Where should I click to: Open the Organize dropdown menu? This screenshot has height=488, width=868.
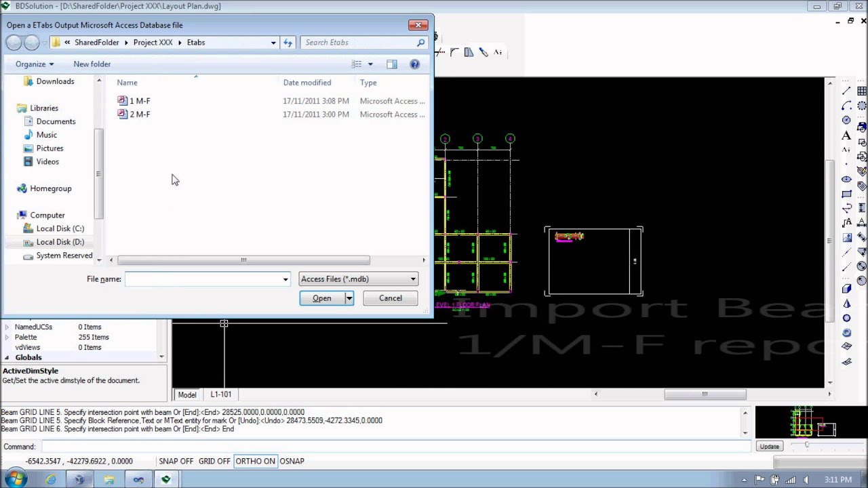(35, 64)
